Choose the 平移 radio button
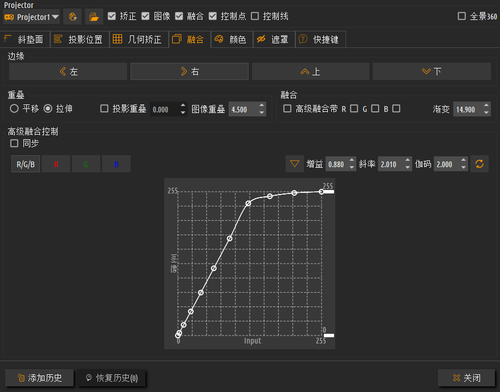The width and height of the screenshot is (500, 392). (x=14, y=109)
